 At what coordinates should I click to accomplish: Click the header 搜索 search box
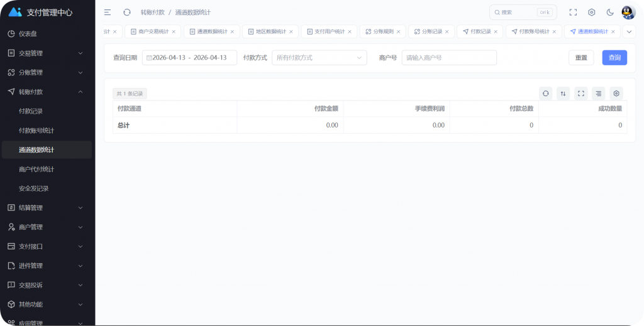tap(523, 13)
